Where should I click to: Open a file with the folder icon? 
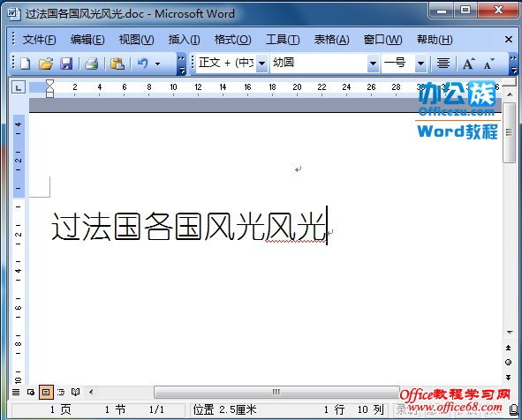coord(46,64)
